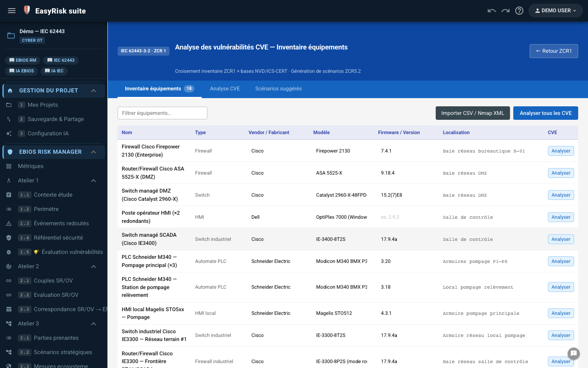Click the link icon beside Evaluation SR/OV
The image size is (588, 368).
point(9,295)
